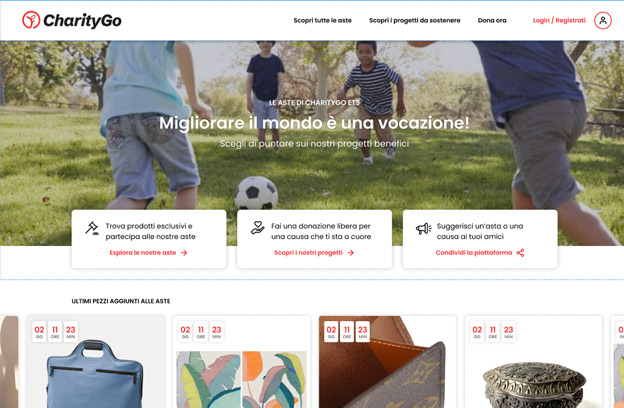Click the auction gavel icon
624x408 pixels.
click(x=92, y=228)
